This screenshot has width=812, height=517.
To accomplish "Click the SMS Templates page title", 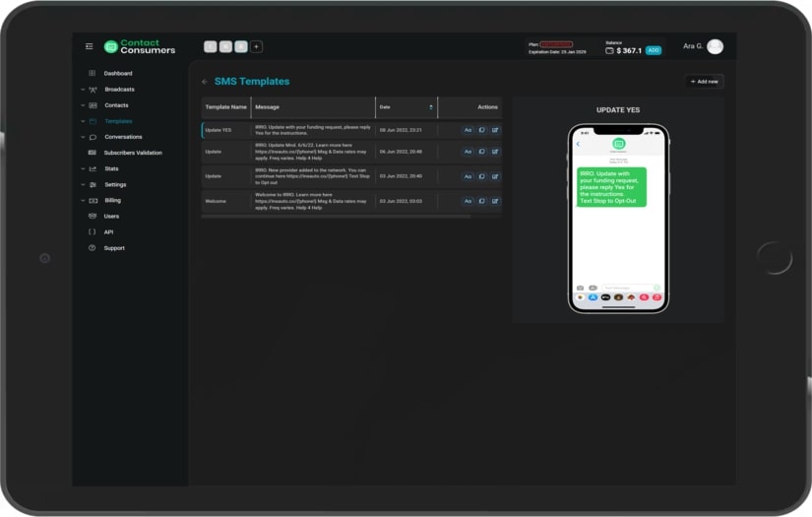I will coord(252,82).
